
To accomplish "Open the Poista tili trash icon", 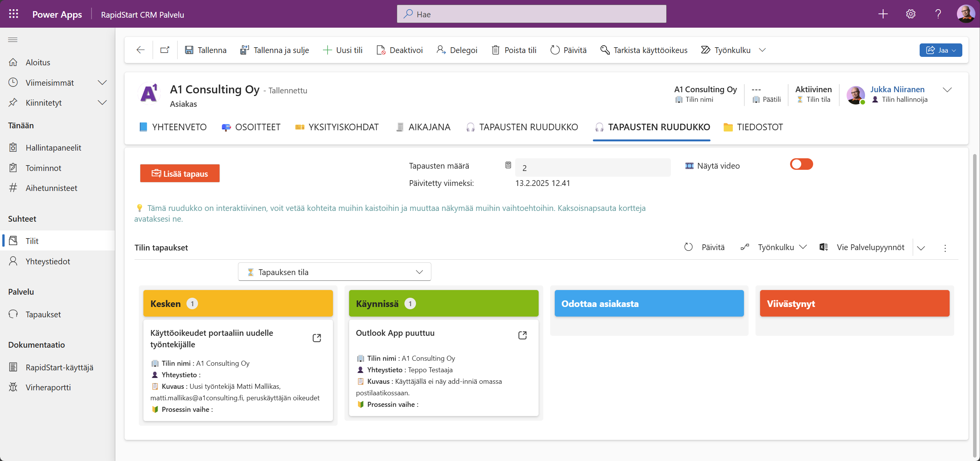I will click(496, 50).
